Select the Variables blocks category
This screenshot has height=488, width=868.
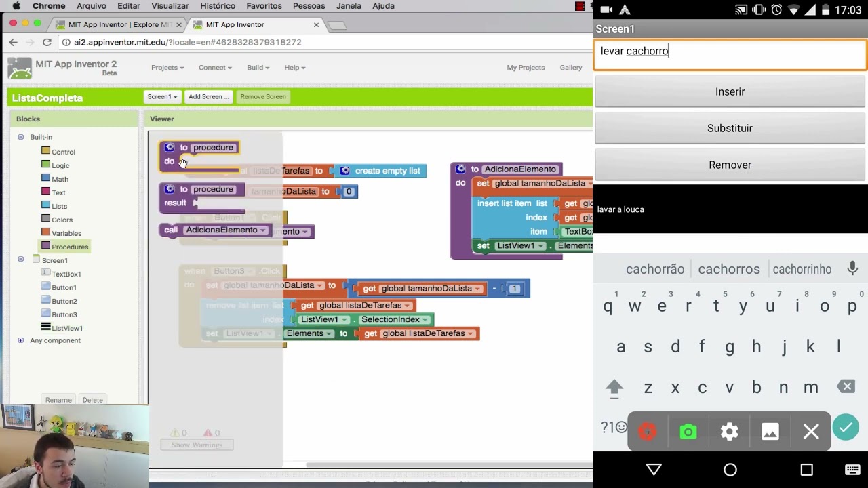(x=66, y=233)
